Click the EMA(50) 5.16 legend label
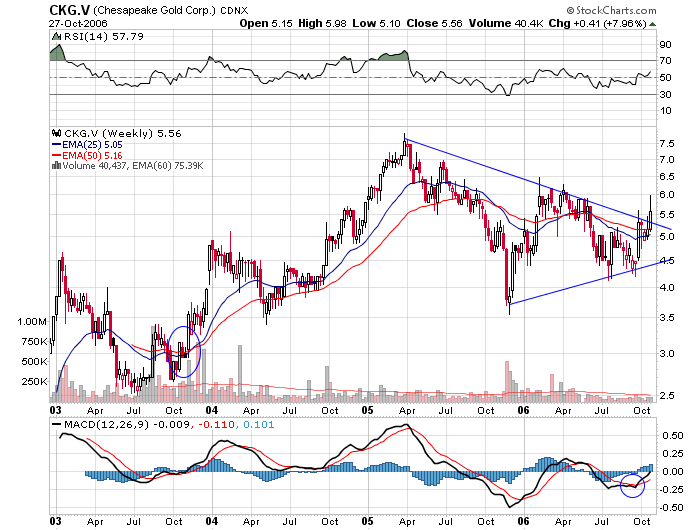Image resolution: width=700 pixels, height=530 pixels. [x=92, y=155]
